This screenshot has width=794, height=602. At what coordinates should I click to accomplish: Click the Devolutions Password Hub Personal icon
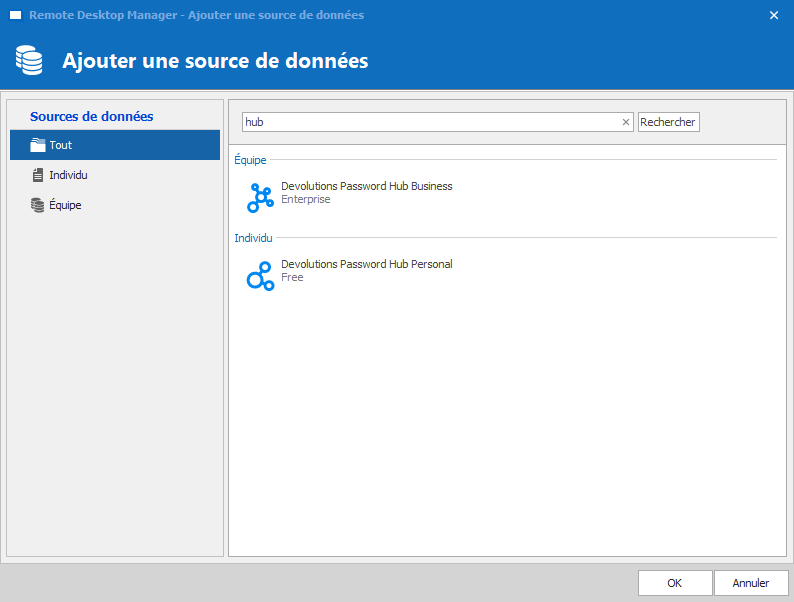[x=260, y=276]
